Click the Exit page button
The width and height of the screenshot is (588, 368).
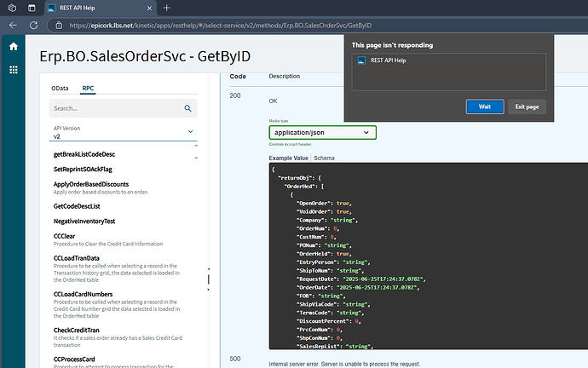[x=527, y=106]
